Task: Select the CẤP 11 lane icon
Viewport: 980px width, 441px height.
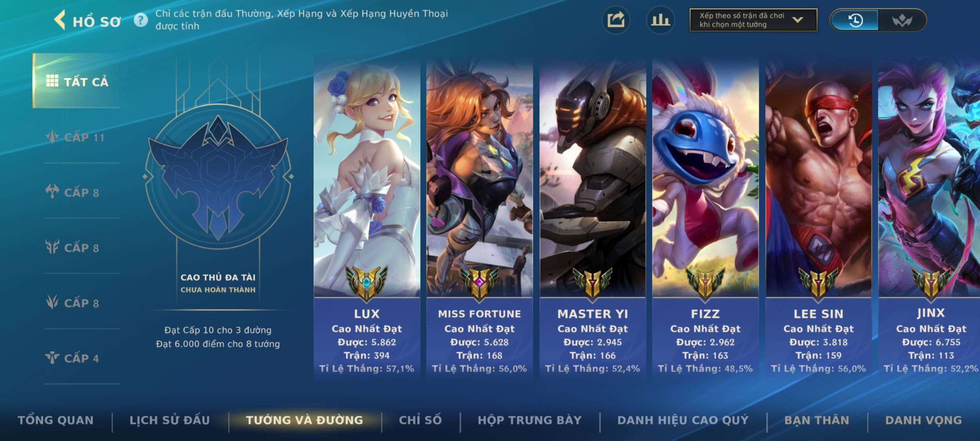Action: 52,137
